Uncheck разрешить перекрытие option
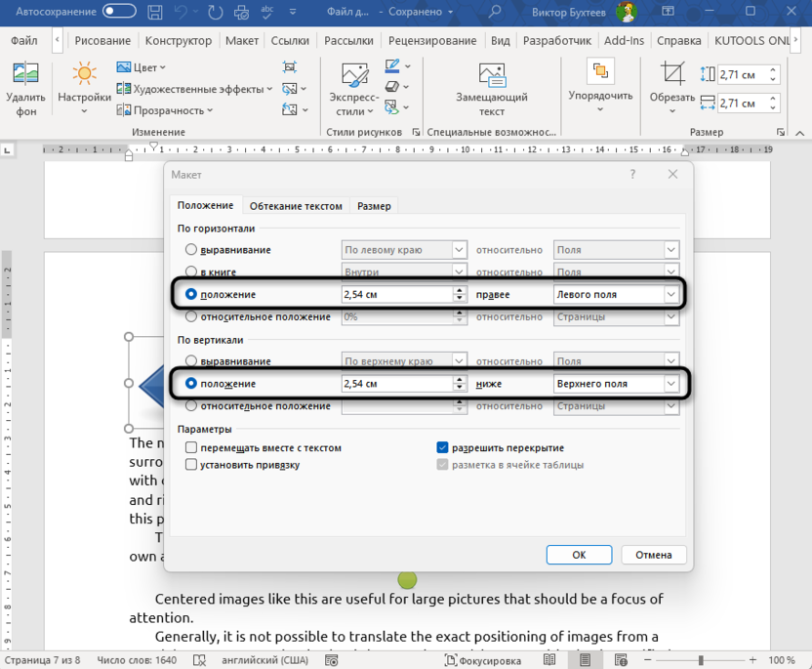The width and height of the screenshot is (812, 669). coord(441,446)
